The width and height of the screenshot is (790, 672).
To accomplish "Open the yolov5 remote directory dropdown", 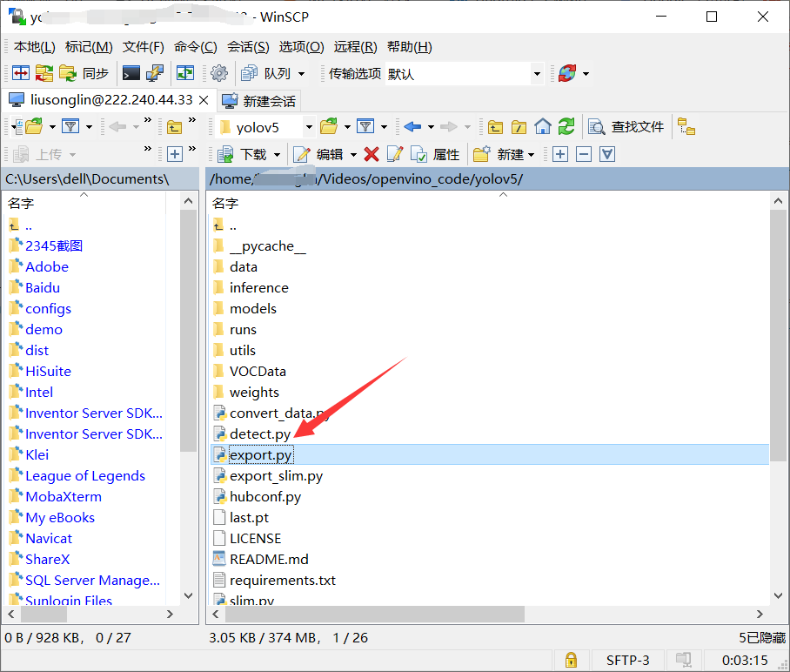I will [x=309, y=127].
